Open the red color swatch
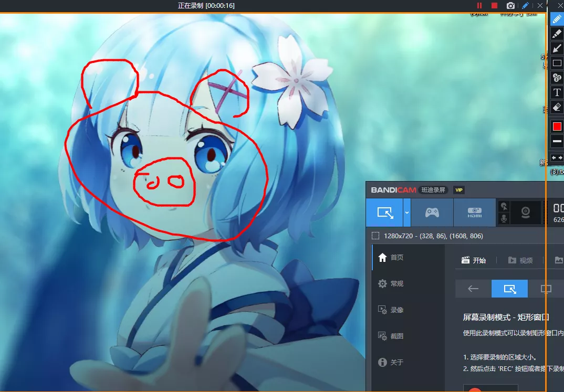The width and height of the screenshot is (564, 392). pos(557,126)
